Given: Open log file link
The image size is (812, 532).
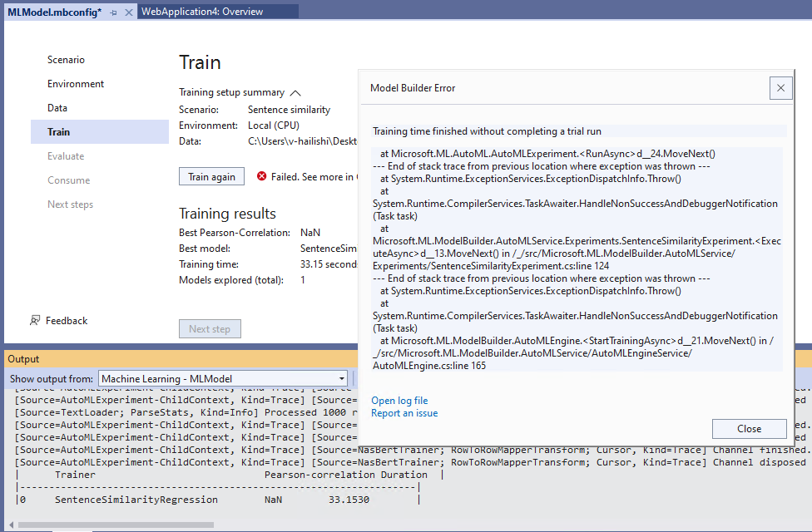Looking at the screenshot, I should click(x=399, y=401).
